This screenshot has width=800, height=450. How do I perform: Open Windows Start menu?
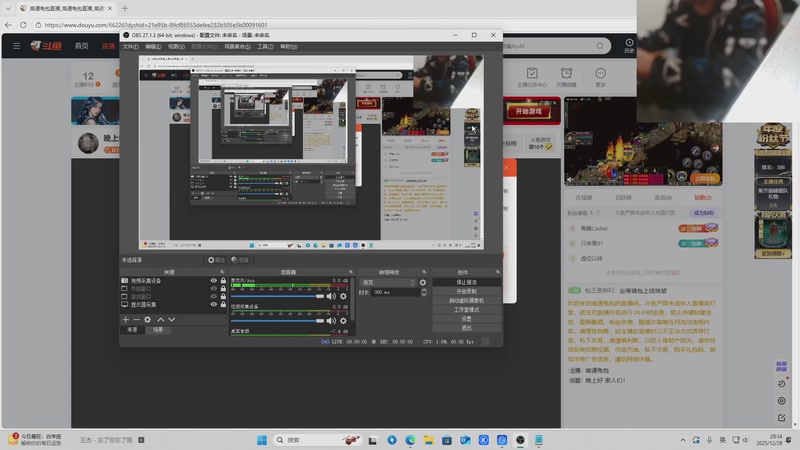pos(262,440)
